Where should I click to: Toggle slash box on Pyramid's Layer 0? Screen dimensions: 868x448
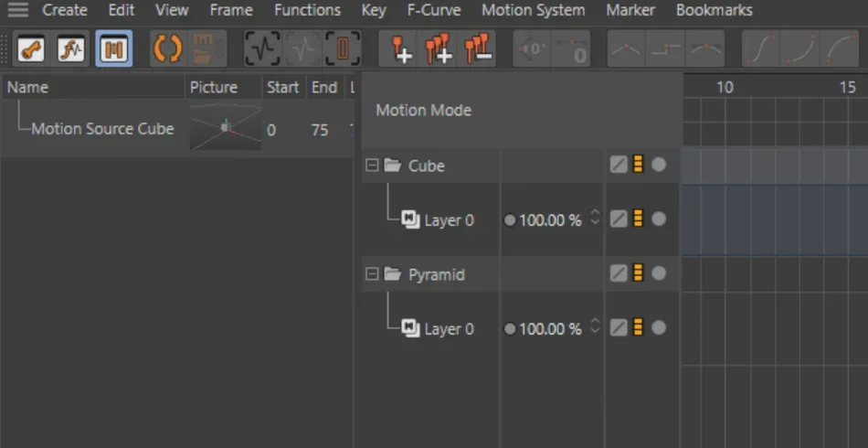coord(619,328)
